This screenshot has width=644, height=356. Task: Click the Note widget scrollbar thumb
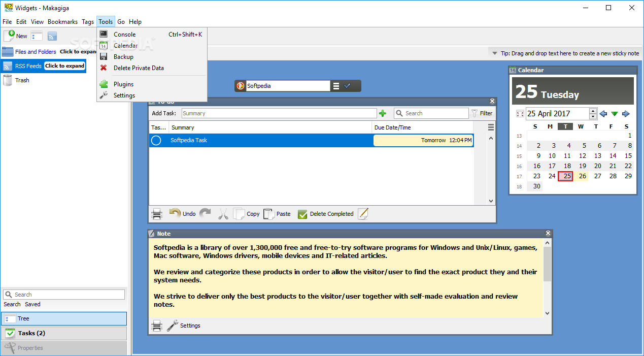point(547,264)
